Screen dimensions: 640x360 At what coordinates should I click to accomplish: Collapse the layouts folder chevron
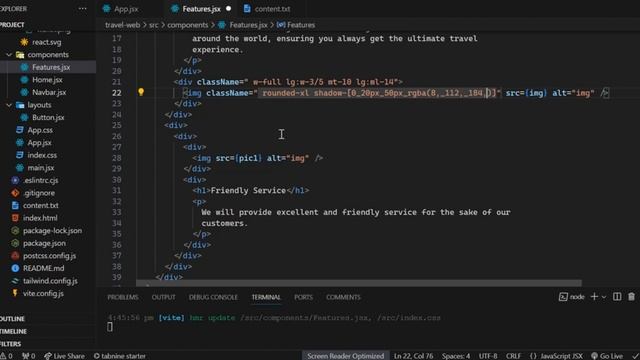(x=9, y=105)
